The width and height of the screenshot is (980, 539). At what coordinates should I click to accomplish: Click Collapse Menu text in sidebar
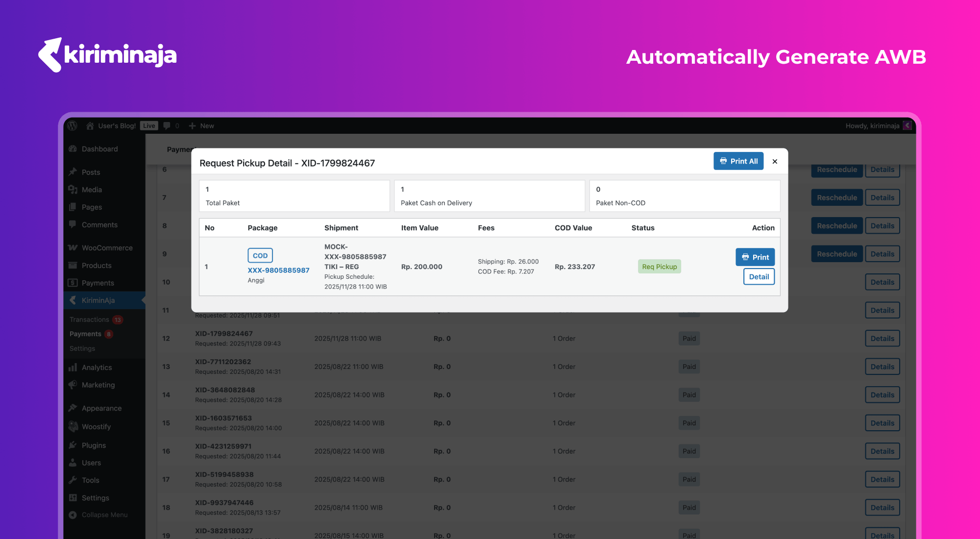pyautogui.click(x=104, y=515)
